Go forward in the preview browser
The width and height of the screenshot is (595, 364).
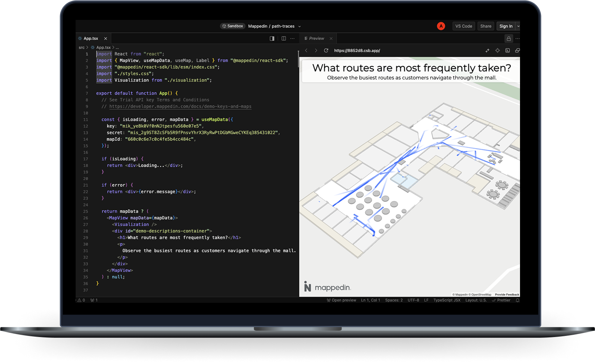pyautogui.click(x=316, y=51)
